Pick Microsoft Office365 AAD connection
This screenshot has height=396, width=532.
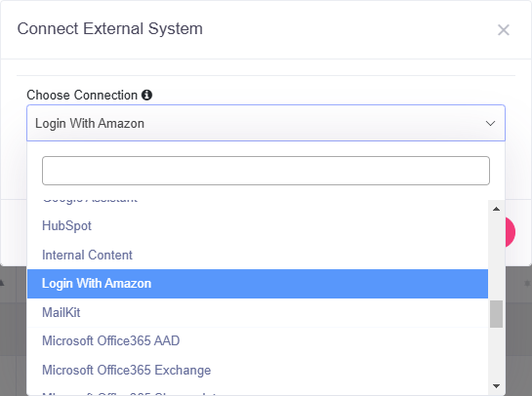pos(258,341)
